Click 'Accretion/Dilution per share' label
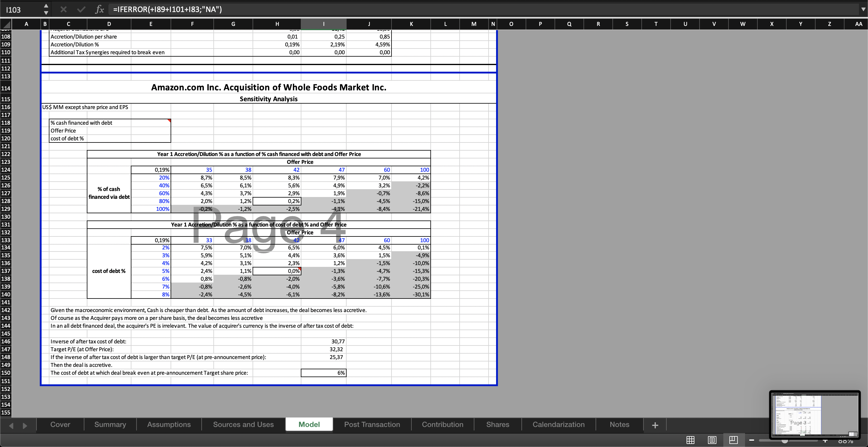 83,37
